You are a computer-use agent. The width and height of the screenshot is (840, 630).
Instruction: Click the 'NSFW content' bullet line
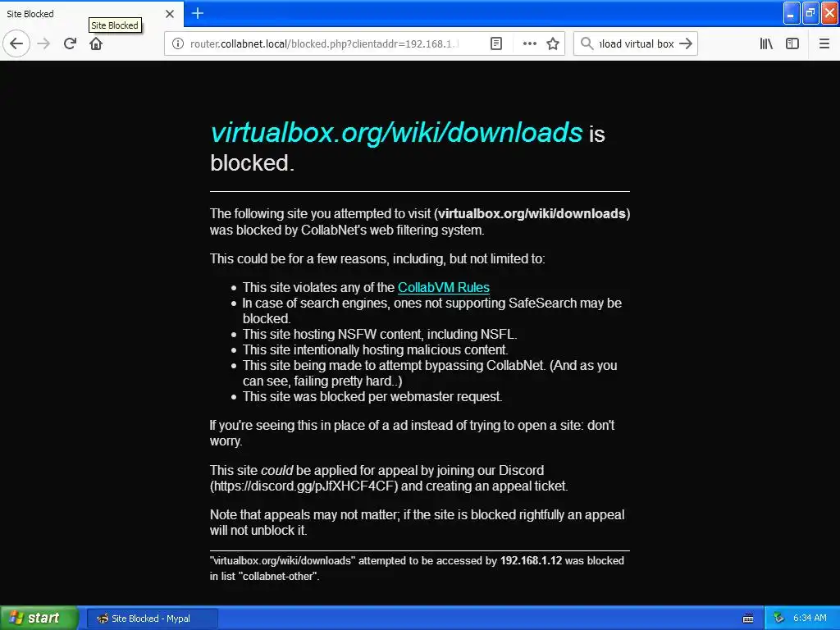379,335
